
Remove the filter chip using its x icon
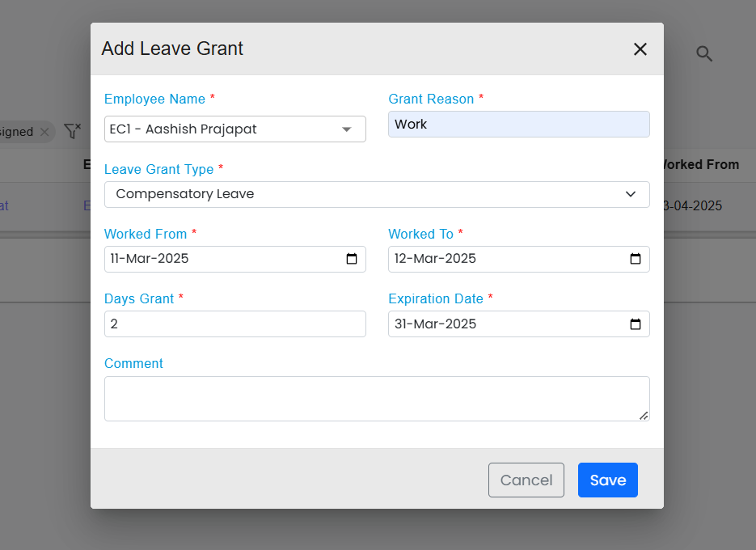(x=45, y=132)
